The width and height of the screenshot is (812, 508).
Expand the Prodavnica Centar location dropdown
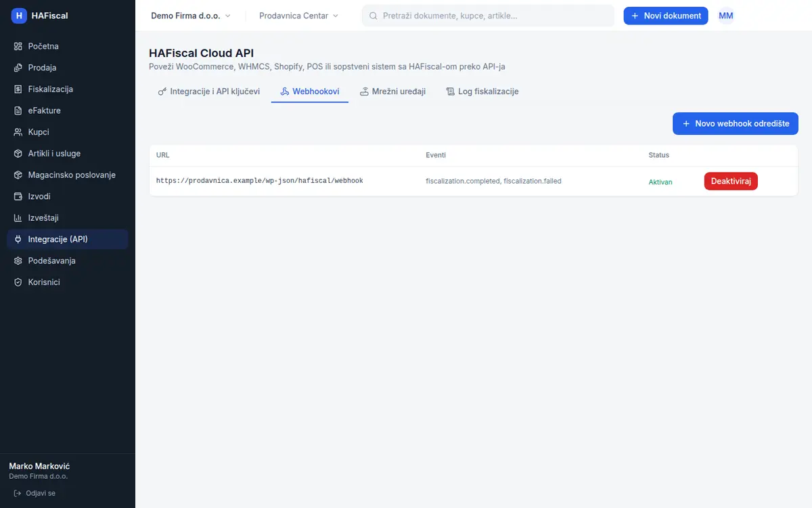pos(298,16)
